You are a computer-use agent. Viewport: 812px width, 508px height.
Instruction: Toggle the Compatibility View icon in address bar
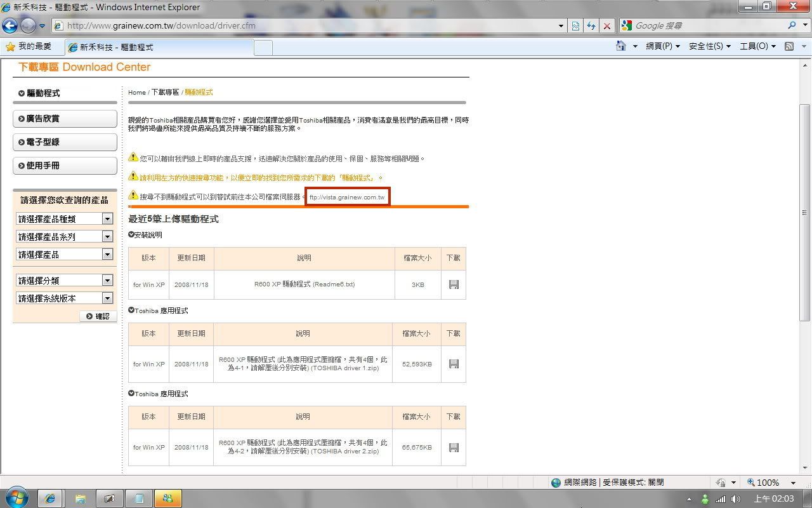[575, 26]
